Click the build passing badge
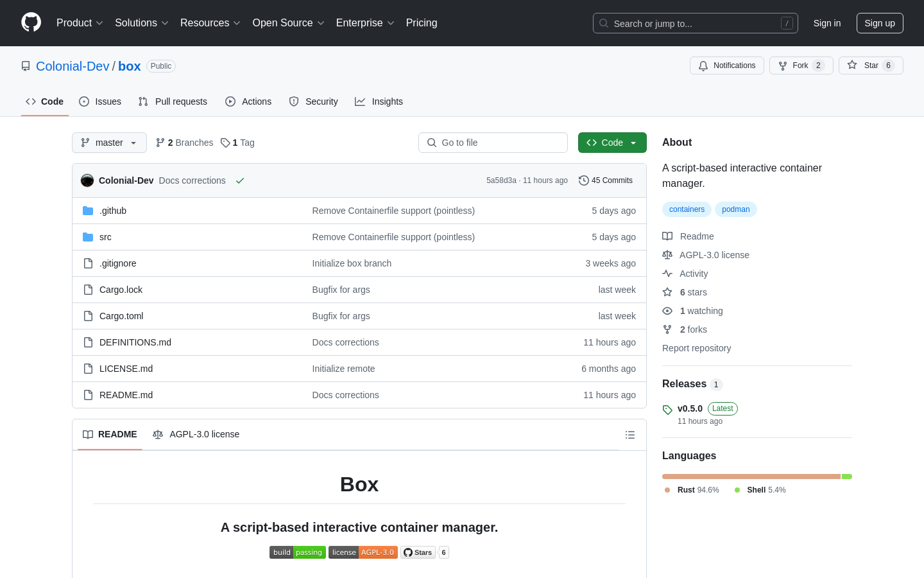Viewport: 924px width, 578px height. (x=298, y=552)
